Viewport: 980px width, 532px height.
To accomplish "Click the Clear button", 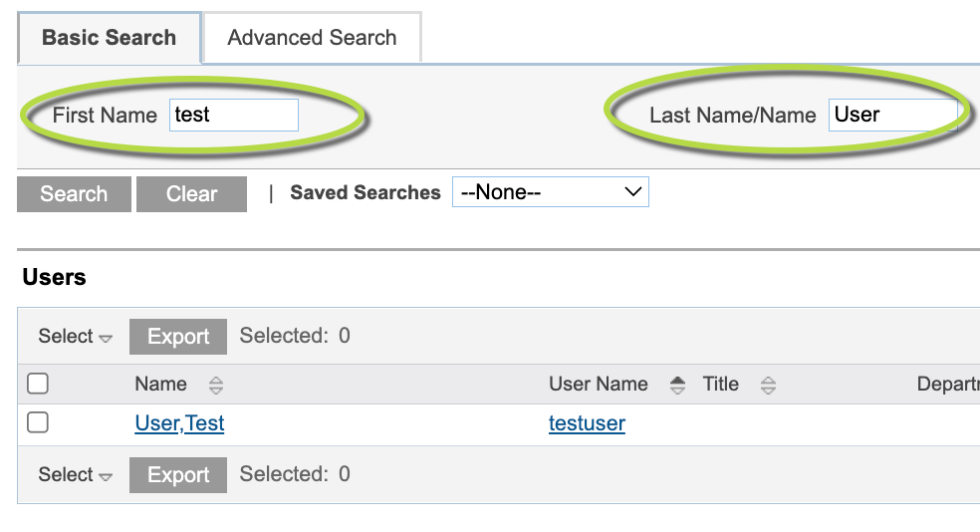I will (x=191, y=194).
